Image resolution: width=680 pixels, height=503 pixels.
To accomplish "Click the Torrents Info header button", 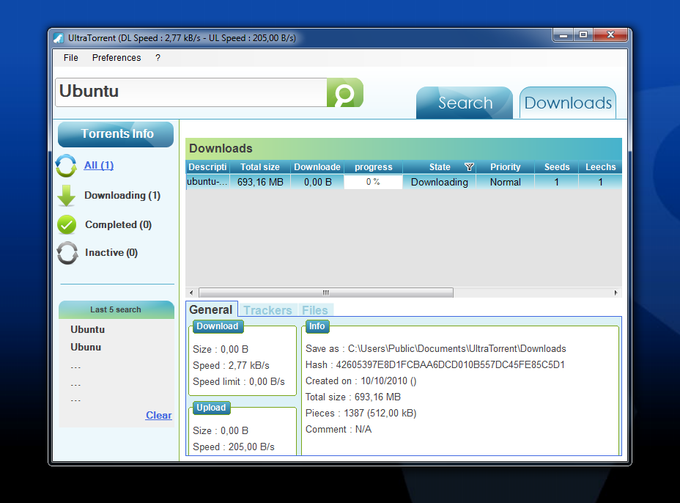I will tap(116, 134).
